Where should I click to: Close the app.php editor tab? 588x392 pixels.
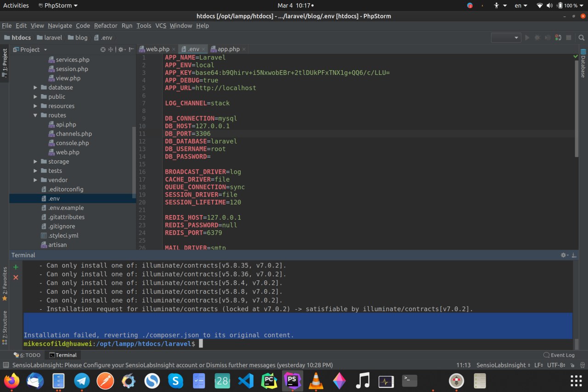244,49
